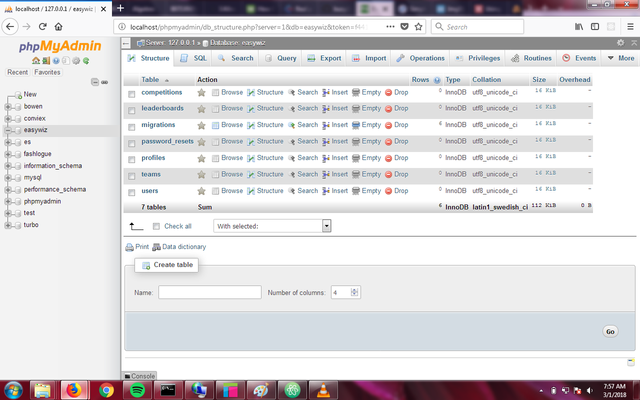Click the reload navigation panel green icon
This screenshot has width=640, height=400.
pos(86,61)
